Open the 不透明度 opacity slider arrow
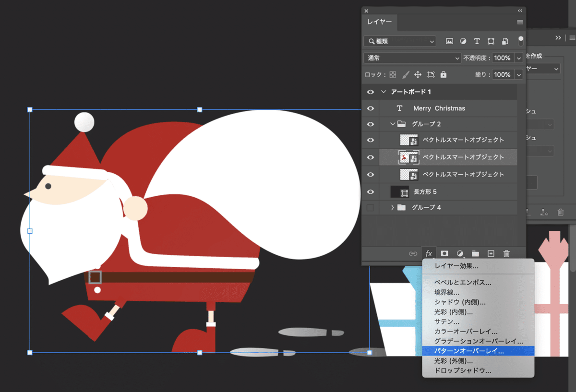Screen dimensions: 576x392 pyautogui.click(x=518, y=58)
